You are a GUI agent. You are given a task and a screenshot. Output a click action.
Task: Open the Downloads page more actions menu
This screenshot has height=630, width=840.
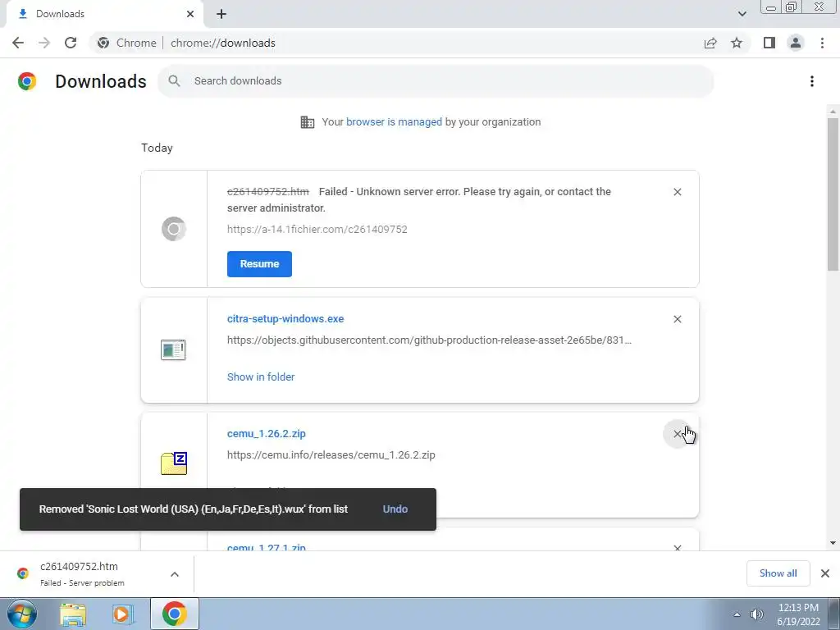click(811, 81)
